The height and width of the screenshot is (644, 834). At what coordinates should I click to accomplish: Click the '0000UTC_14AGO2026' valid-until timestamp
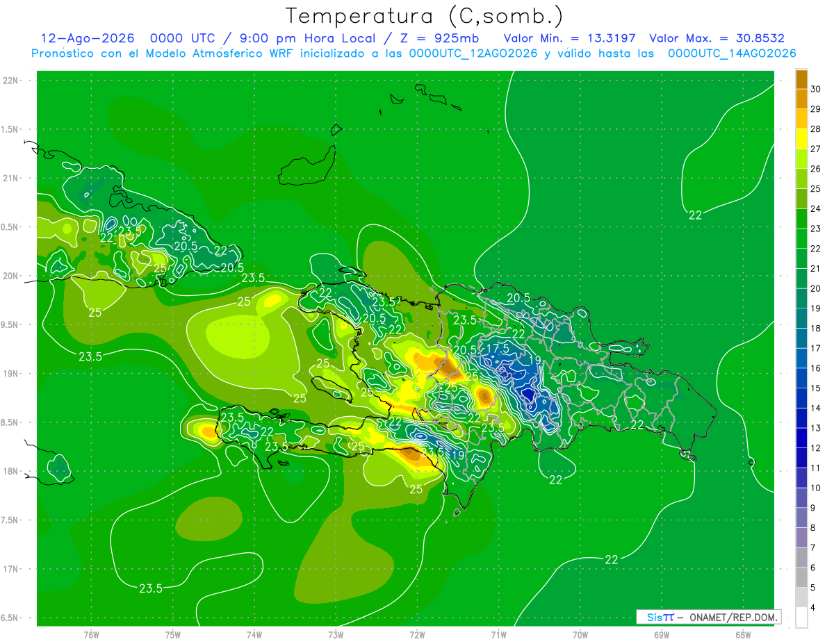(x=732, y=53)
